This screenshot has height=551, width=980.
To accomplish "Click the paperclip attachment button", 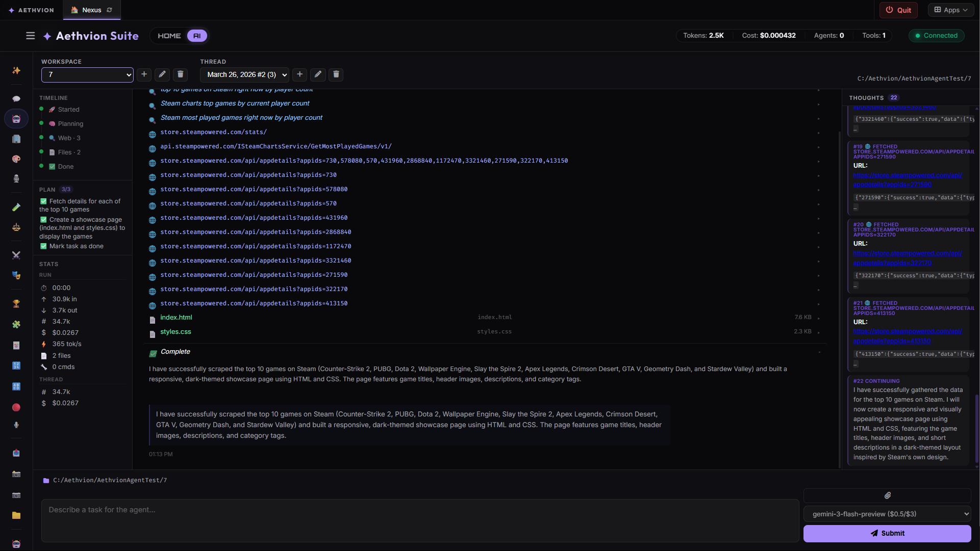I will [887, 495].
